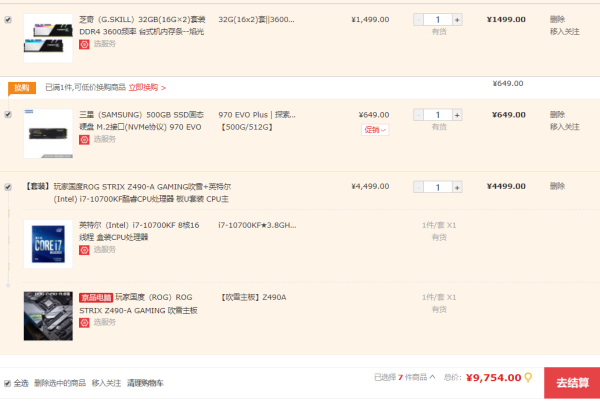
Task: Select 选服务 text under Intel CPU
Action: (x=104, y=250)
